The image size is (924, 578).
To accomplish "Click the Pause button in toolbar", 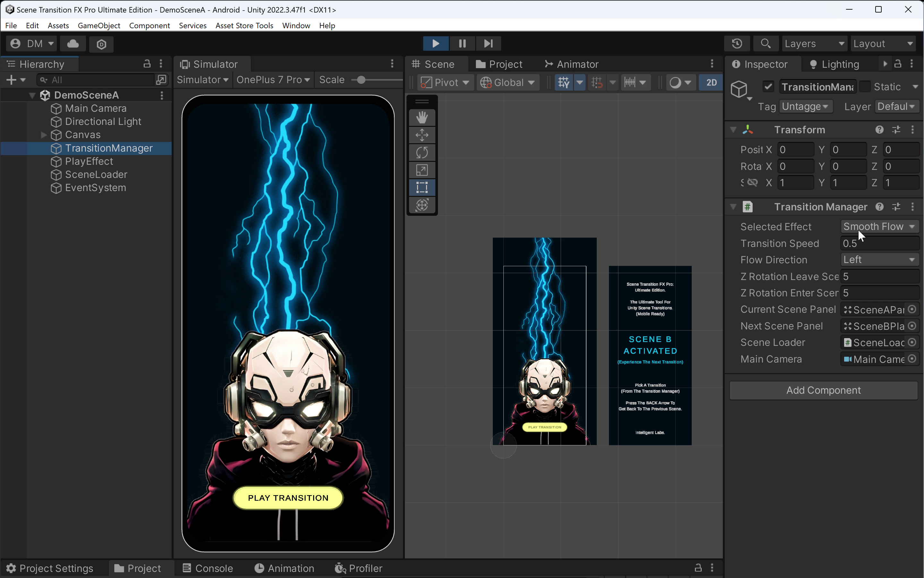I will 462,44.
